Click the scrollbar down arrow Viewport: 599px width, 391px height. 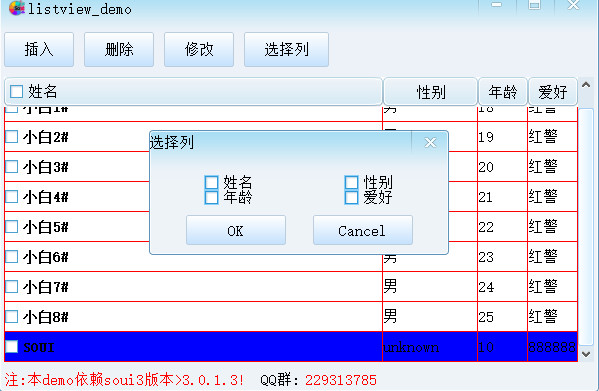pos(586,354)
